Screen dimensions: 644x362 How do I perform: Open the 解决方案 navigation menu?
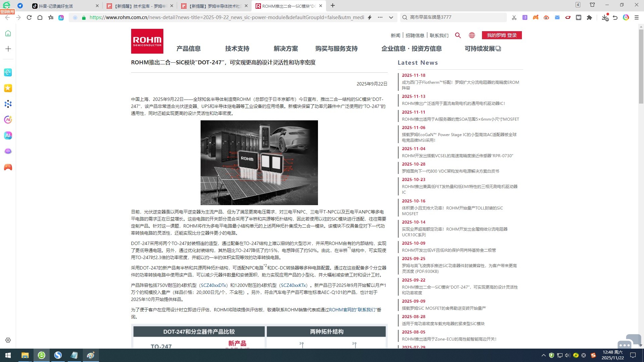286,49
